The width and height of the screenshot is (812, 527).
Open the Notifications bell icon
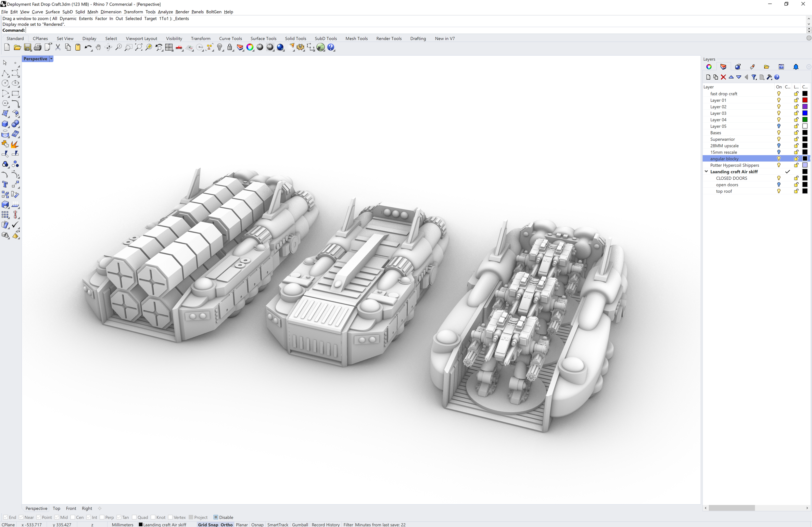point(796,67)
